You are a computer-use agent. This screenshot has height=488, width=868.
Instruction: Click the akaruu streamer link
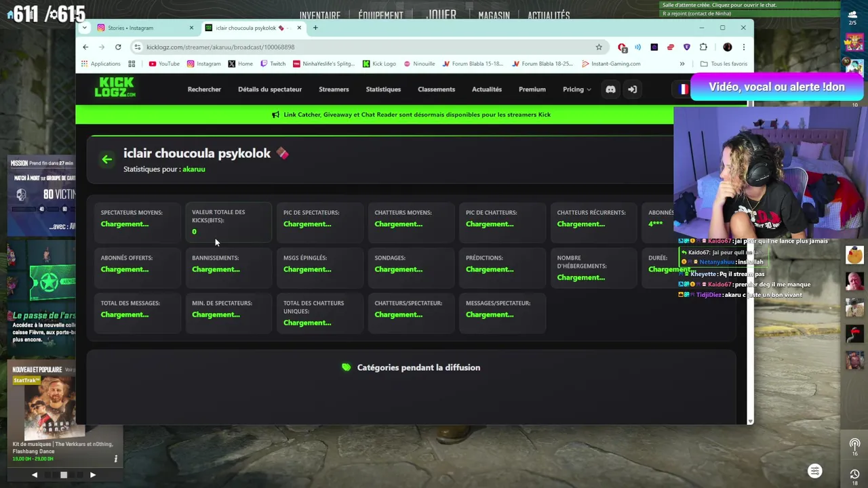pos(193,169)
